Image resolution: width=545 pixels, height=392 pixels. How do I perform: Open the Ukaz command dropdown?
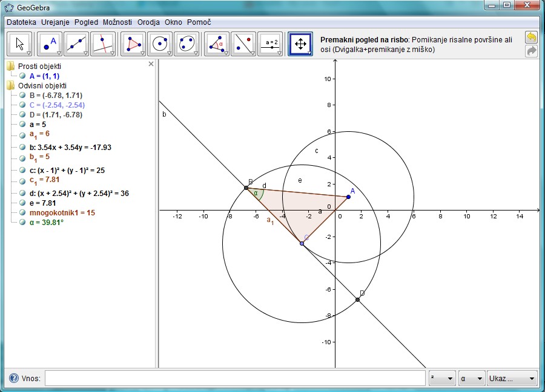pyautogui.click(x=512, y=379)
